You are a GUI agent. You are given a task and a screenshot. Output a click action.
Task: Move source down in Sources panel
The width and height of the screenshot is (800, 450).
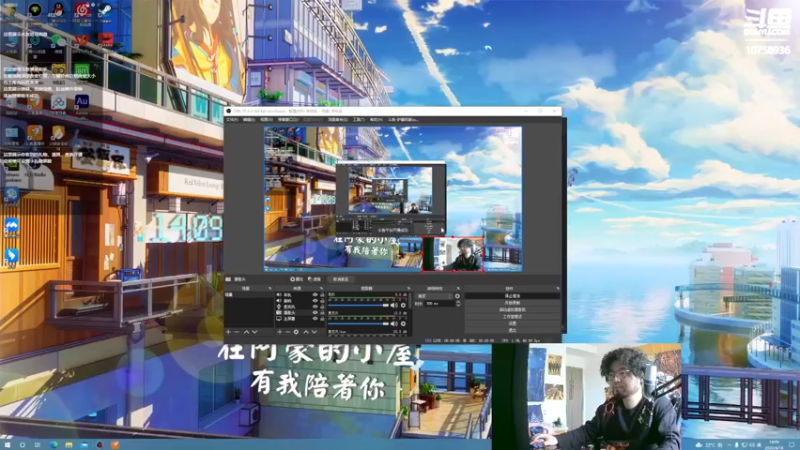click(314, 332)
